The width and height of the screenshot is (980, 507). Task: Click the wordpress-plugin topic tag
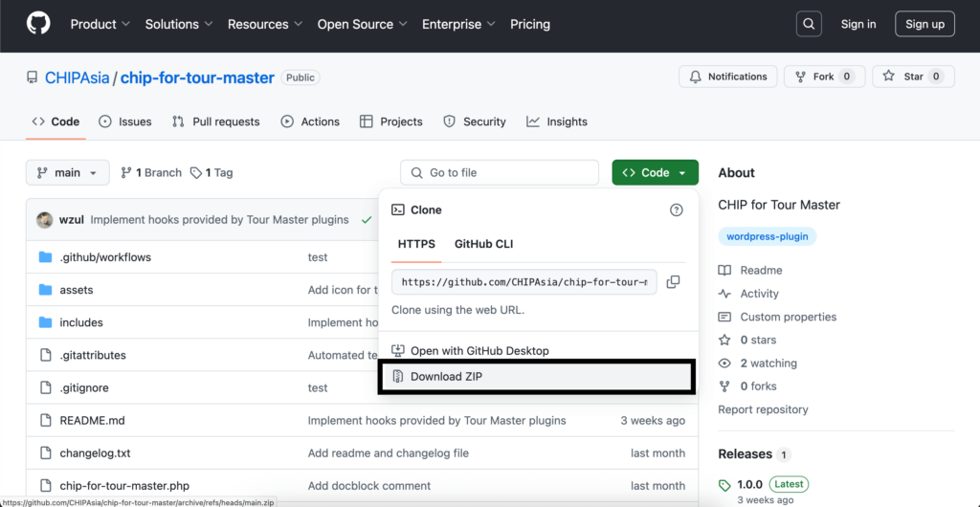click(x=767, y=236)
